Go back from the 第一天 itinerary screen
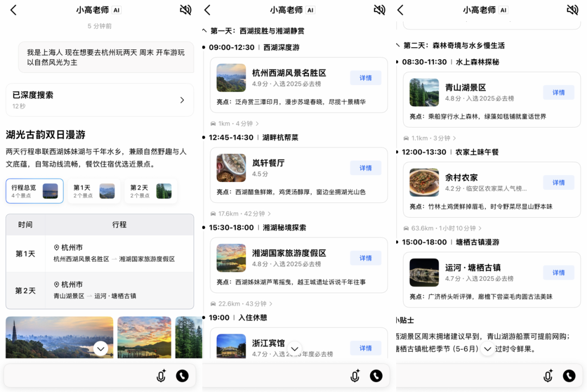Screen dimensions: 587x392 tap(208, 10)
